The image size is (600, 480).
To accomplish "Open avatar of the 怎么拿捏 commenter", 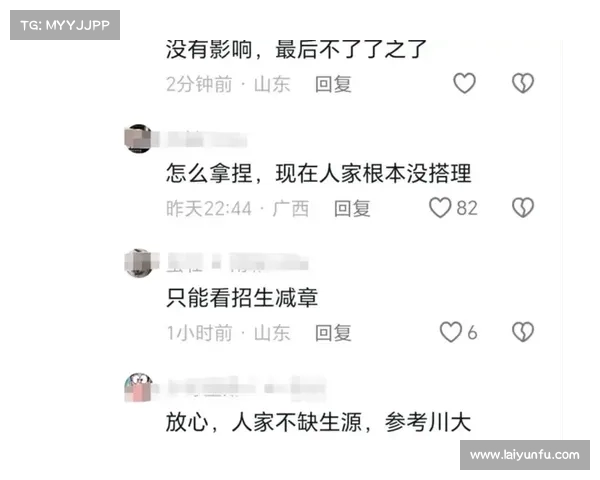I will 139,139.
